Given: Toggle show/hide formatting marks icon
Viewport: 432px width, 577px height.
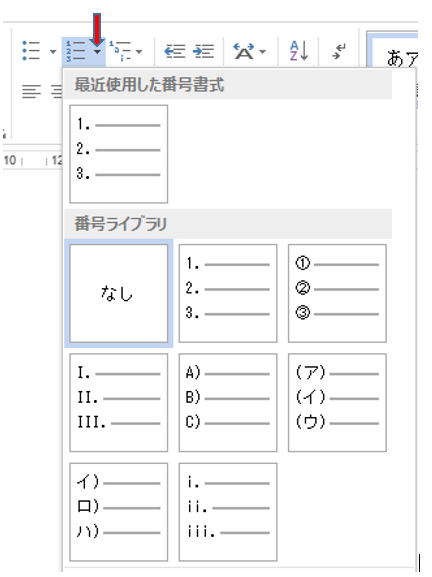Looking at the screenshot, I should [x=339, y=51].
